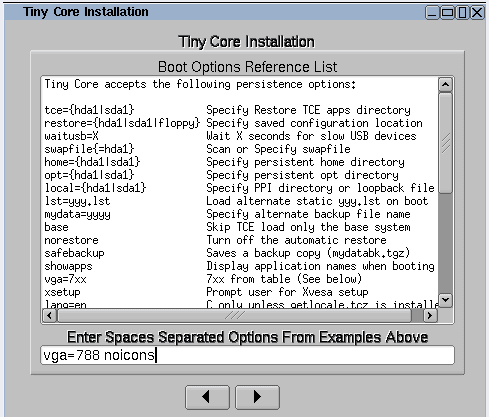This screenshot has height=417, width=489.
Task: Click the 'Boot Options Reference List' heading
Action: tap(247, 67)
